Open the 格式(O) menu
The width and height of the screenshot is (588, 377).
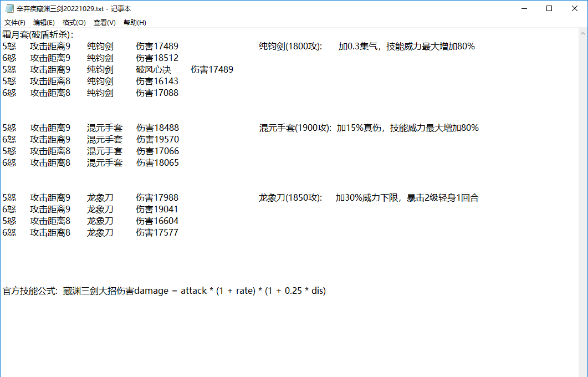pyautogui.click(x=74, y=23)
